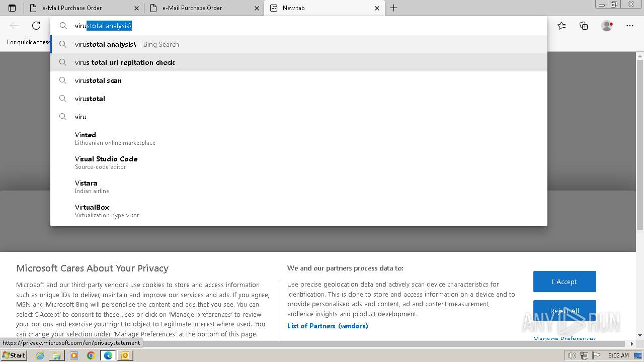Open the Favorites star icon
The image size is (644, 362).
click(561, 26)
